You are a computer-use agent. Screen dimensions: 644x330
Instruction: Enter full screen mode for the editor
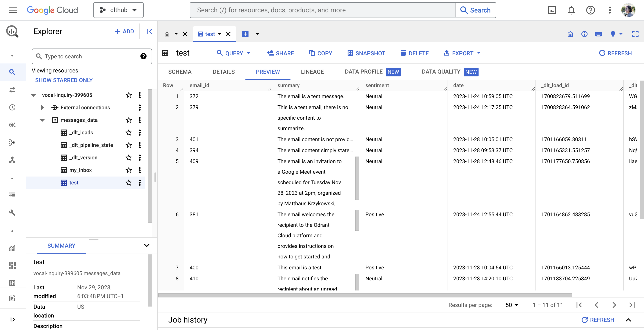(635, 34)
